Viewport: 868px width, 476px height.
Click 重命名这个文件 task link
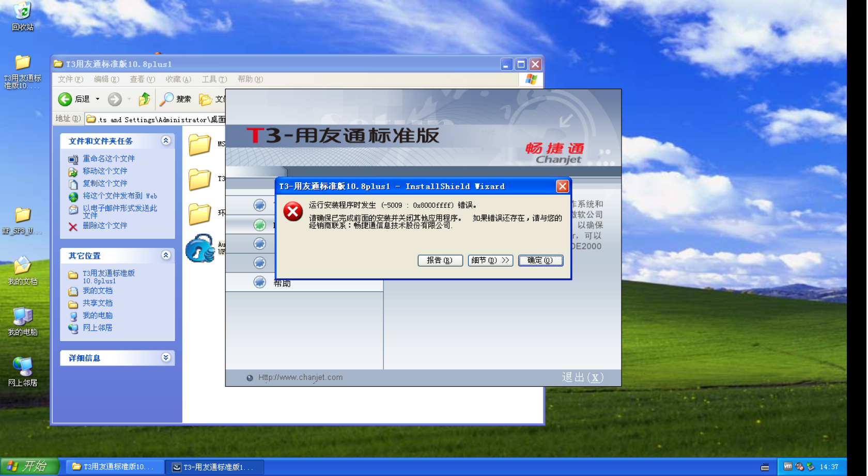[x=109, y=158]
